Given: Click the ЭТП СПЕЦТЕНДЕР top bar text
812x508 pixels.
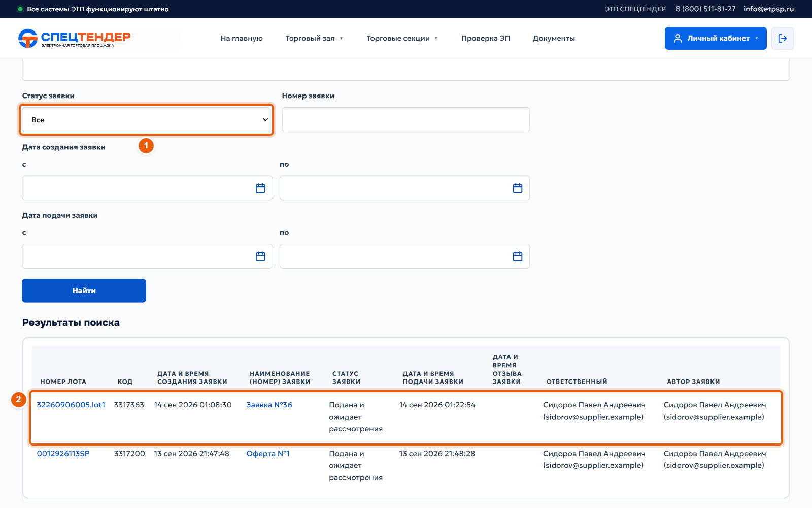Looking at the screenshot, I should pyautogui.click(x=635, y=9).
